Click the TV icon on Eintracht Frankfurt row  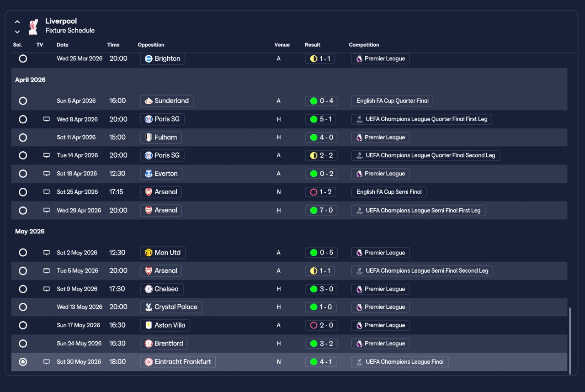click(46, 362)
